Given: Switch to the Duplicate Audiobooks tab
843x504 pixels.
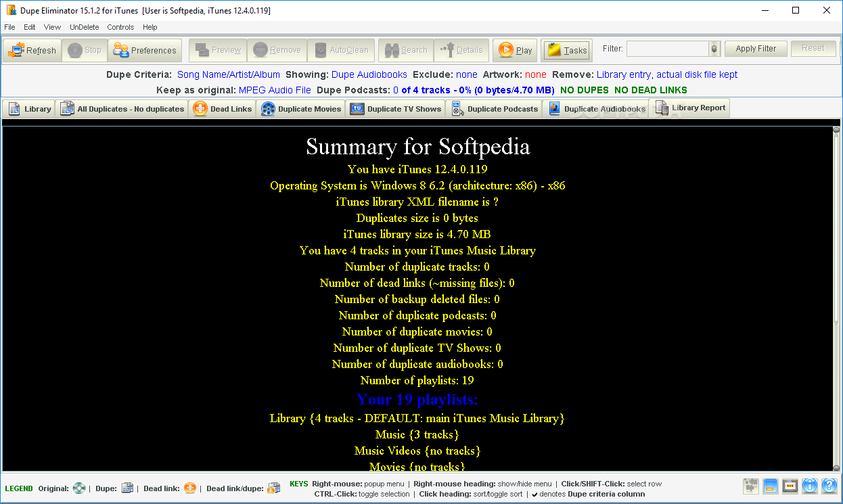Looking at the screenshot, I should point(596,109).
